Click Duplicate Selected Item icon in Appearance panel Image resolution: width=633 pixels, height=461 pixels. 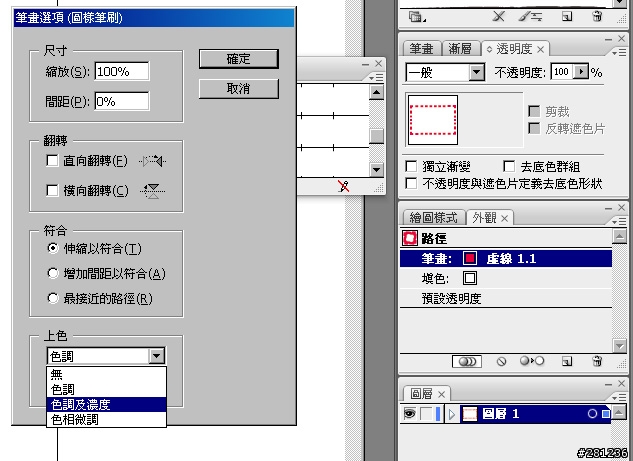(x=567, y=361)
